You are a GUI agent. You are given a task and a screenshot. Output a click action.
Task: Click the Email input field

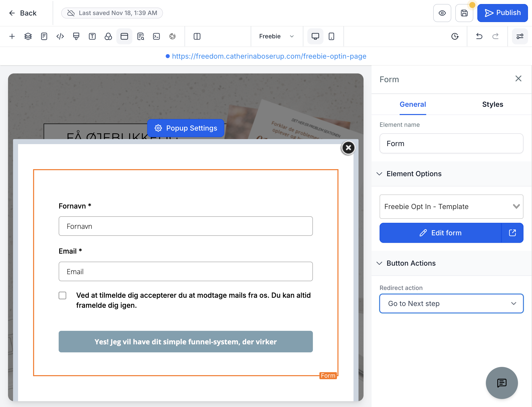(186, 271)
